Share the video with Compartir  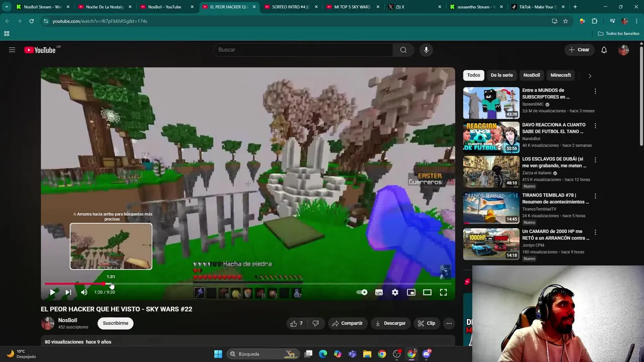[x=347, y=323]
